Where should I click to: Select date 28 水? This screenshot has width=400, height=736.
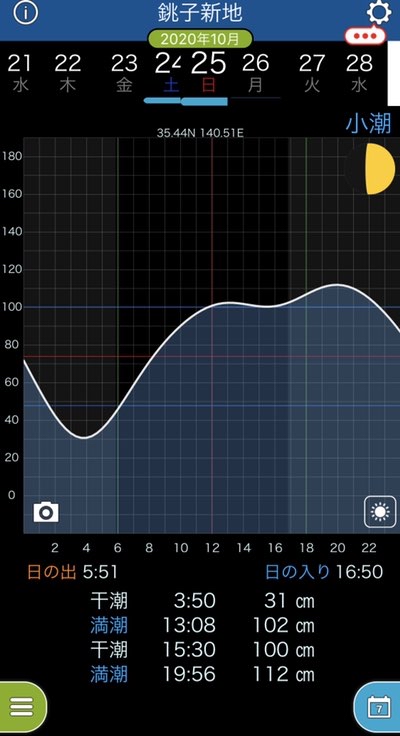359,73
